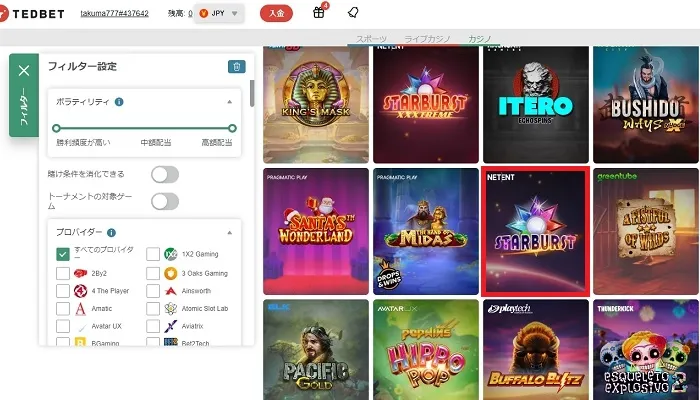Click the red 入金 deposit button
Image resolution: width=700 pixels, height=400 pixels.
(276, 13)
